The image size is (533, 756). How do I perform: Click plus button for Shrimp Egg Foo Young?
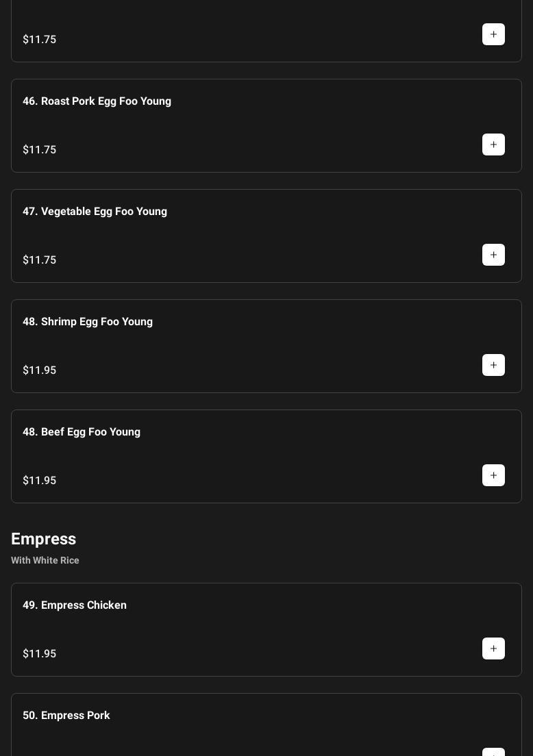[x=493, y=365]
